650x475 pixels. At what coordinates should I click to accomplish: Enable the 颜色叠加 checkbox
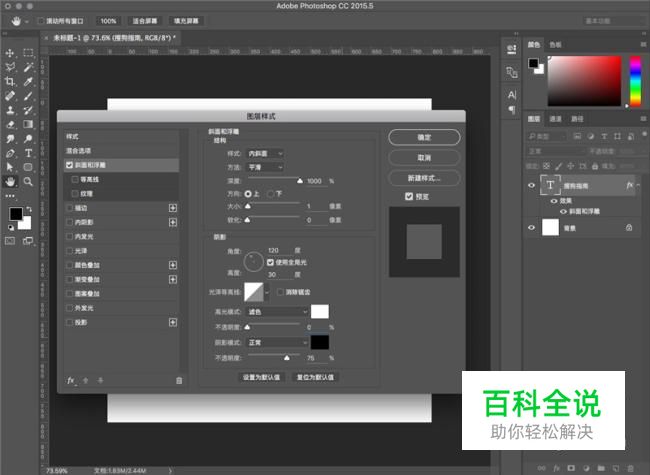point(70,265)
